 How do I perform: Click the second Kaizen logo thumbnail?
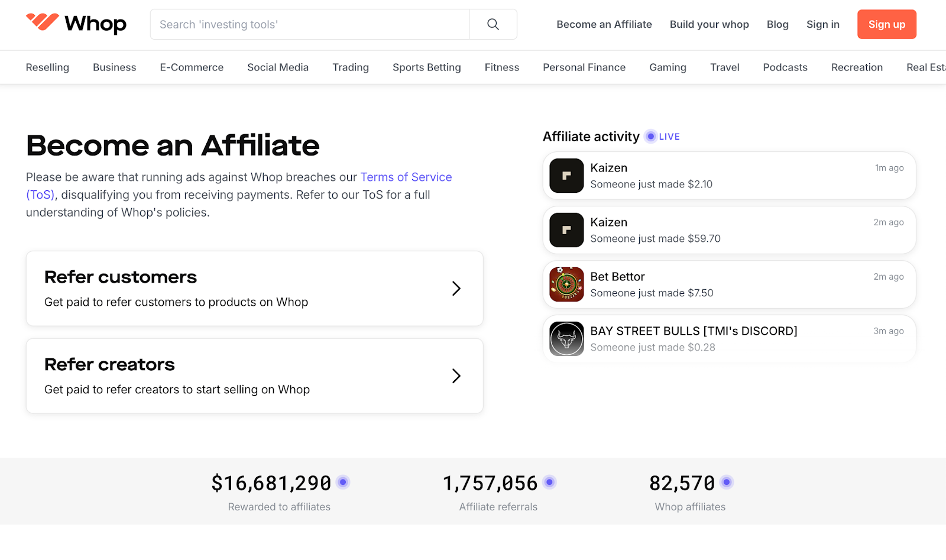click(x=565, y=229)
